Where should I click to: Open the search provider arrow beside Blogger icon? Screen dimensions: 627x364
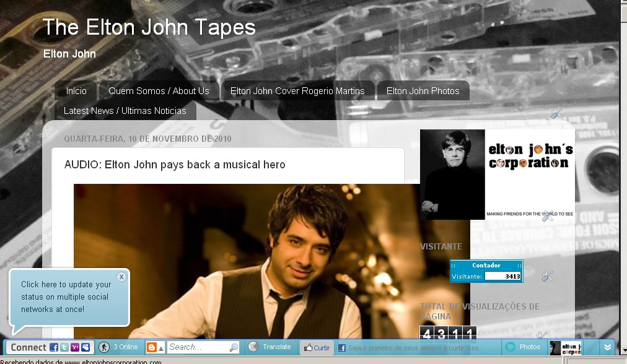coord(161,348)
